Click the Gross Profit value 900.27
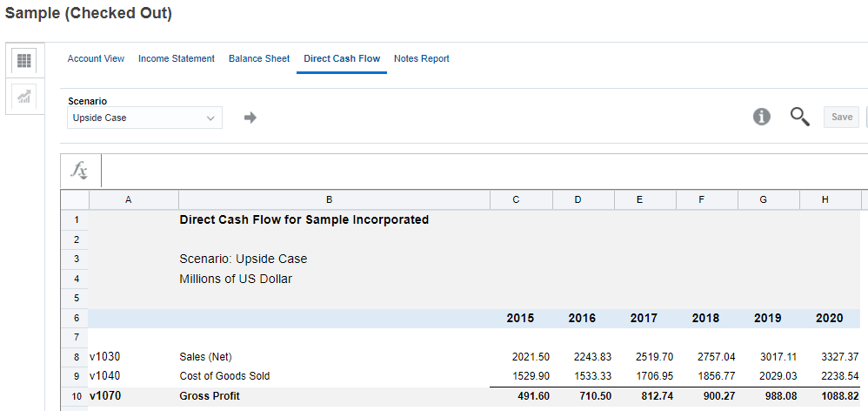868x411 pixels. 707,396
